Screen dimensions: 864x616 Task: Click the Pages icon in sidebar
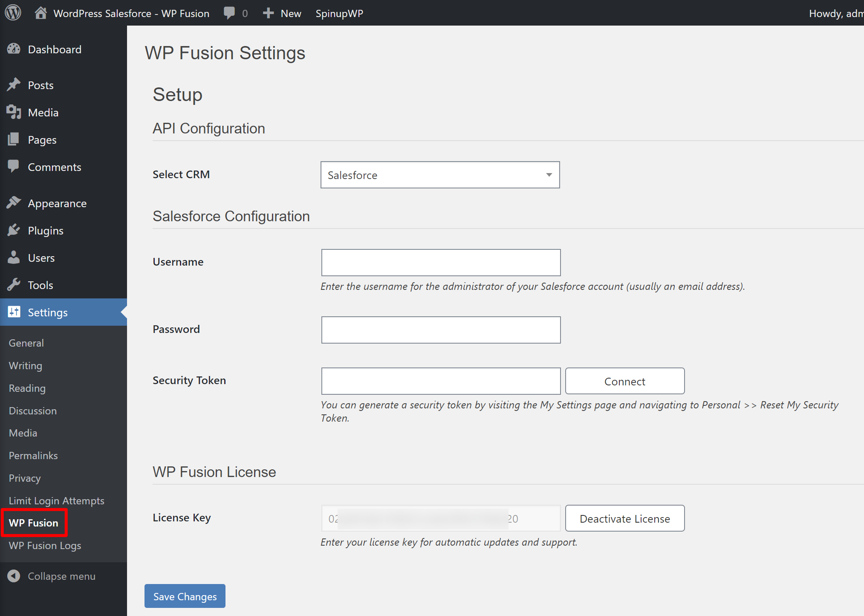tap(14, 139)
